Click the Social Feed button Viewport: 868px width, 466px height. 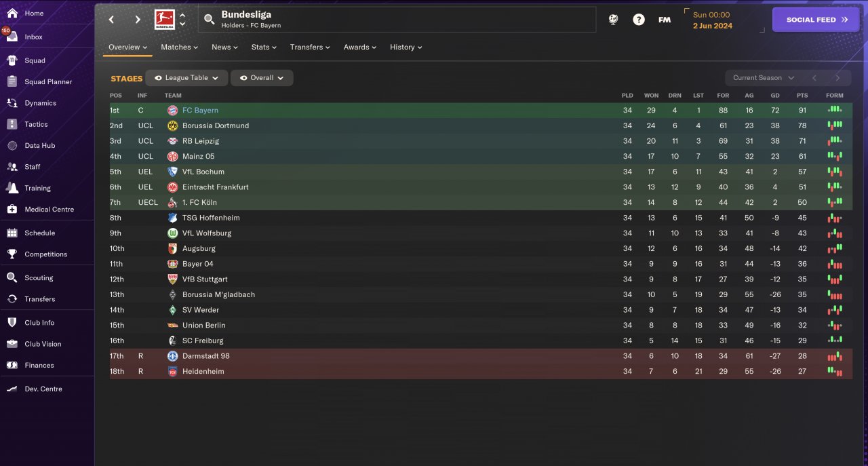(x=816, y=20)
